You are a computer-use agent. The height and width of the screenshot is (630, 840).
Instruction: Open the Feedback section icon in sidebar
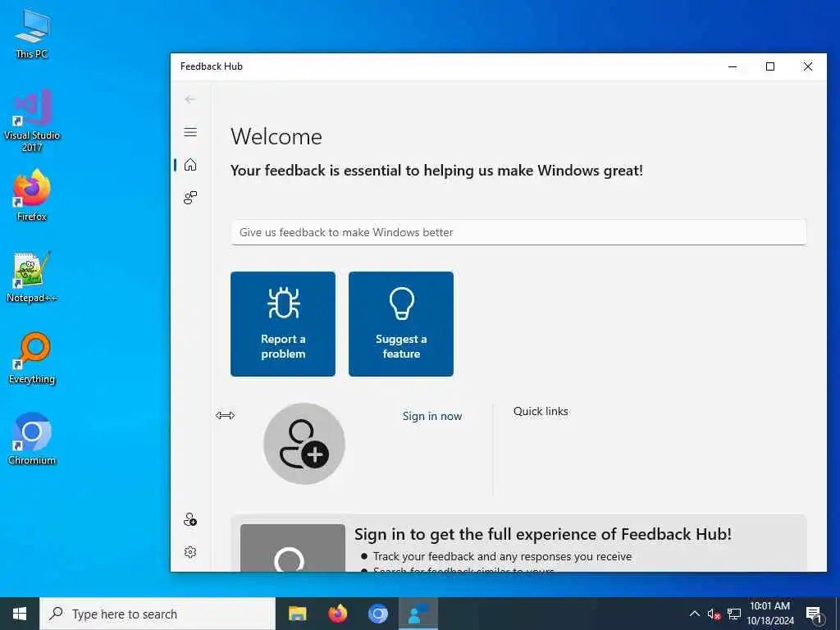coord(190,198)
